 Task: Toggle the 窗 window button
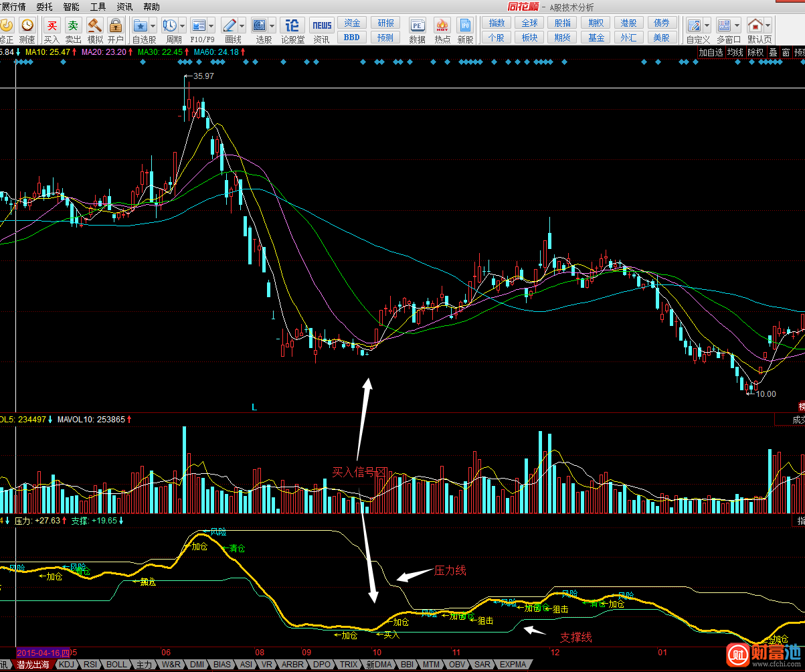click(786, 52)
